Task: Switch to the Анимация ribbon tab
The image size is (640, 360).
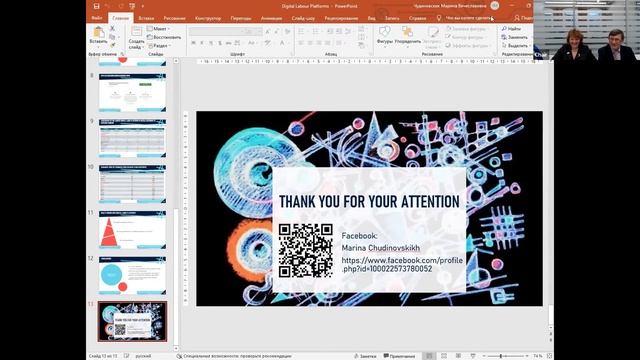Action: [271, 18]
